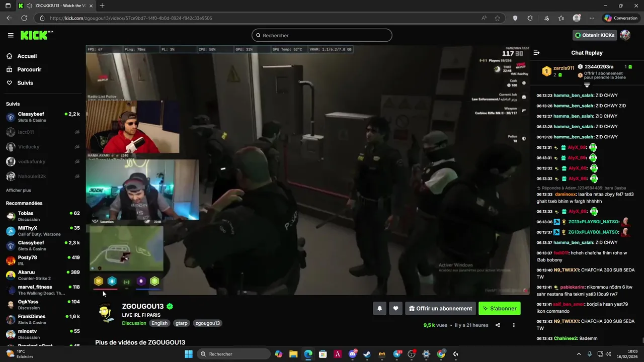Screen dimensions: 644x362
Task: Click Obtenir KICKs button
Action: tap(595, 35)
